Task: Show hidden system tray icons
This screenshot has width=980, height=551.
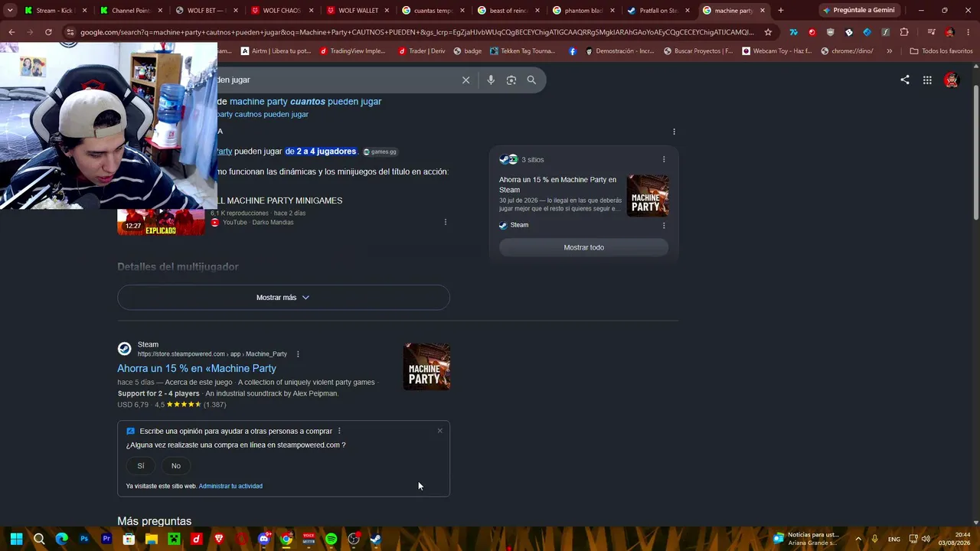Action: point(858,539)
